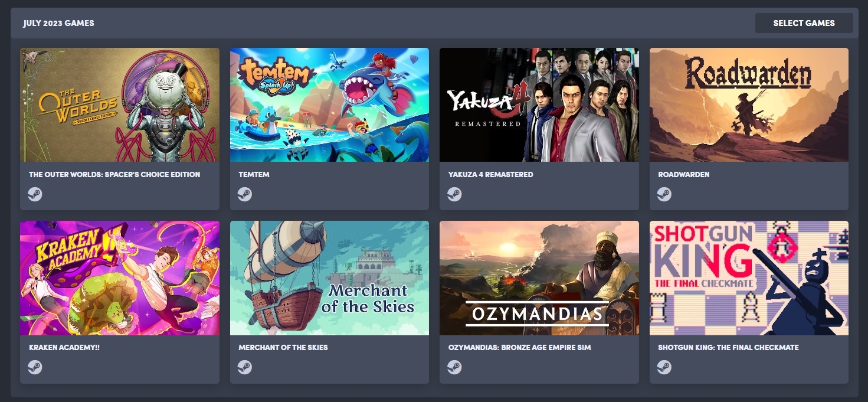Image resolution: width=868 pixels, height=402 pixels.
Task: Click the Roadwarden title text
Action: pos(684,175)
